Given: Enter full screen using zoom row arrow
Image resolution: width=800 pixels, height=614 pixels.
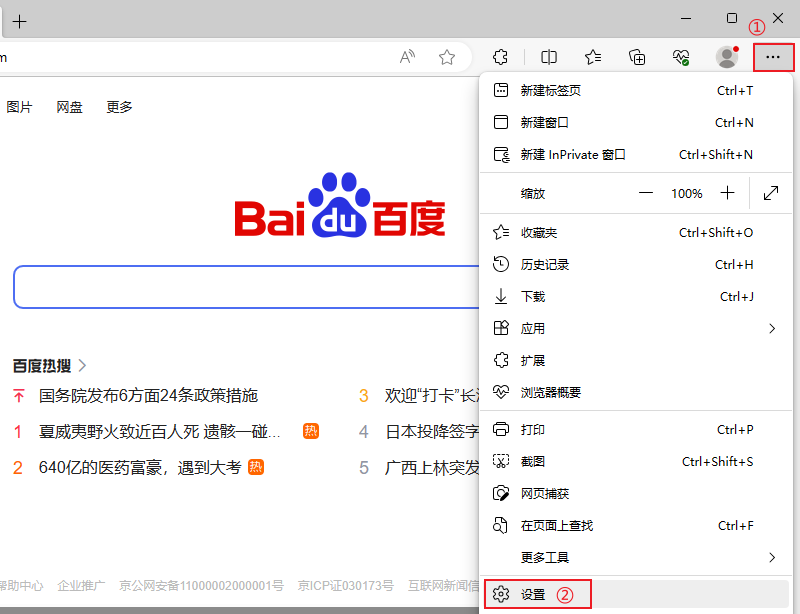Looking at the screenshot, I should [x=771, y=193].
